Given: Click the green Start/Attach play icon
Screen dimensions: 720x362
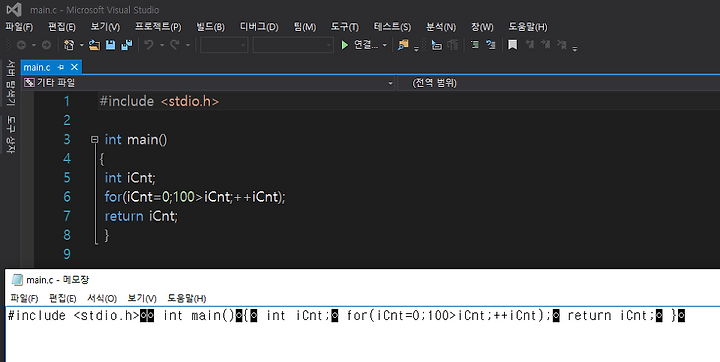Looking at the screenshot, I should click(344, 45).
